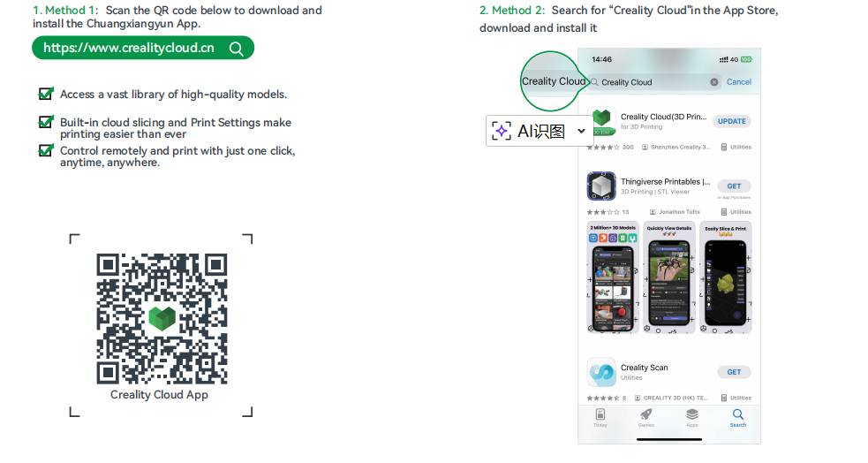Viewport: 868px width, 463px height.
Task: Click the green cube logo in QR code
Action: click(162, 318)
